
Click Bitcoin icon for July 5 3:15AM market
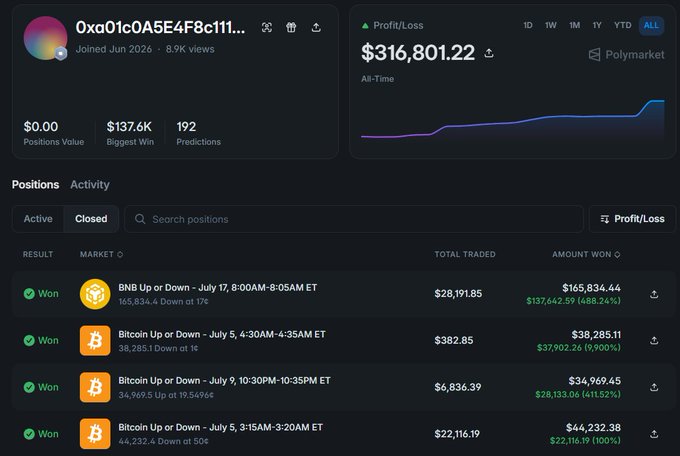tap(95, 433)
